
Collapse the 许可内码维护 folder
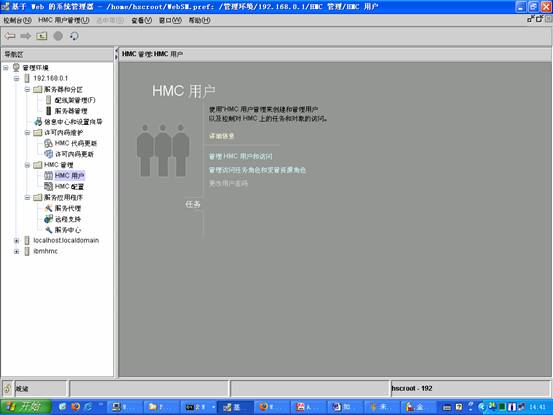[27, 133]
